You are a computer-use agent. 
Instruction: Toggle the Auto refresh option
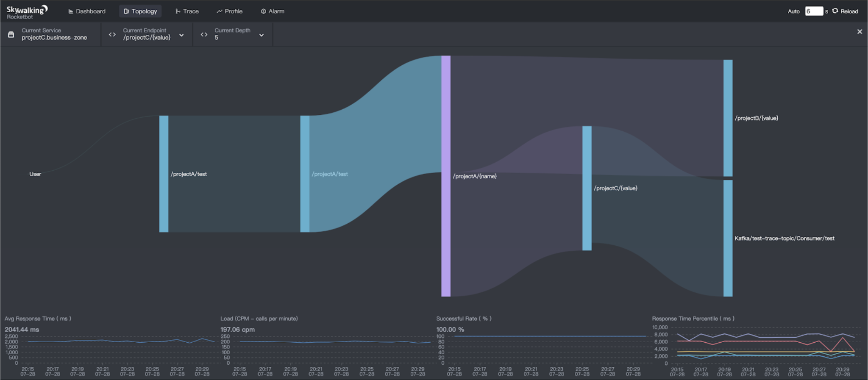793,11
